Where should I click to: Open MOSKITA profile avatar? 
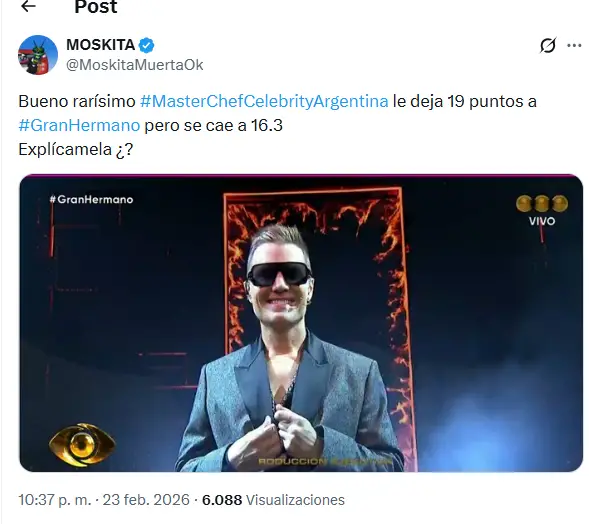click(x=38, y=55)
